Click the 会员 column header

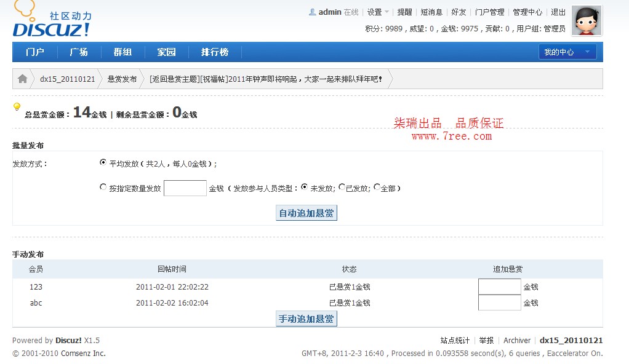[36, 269]
